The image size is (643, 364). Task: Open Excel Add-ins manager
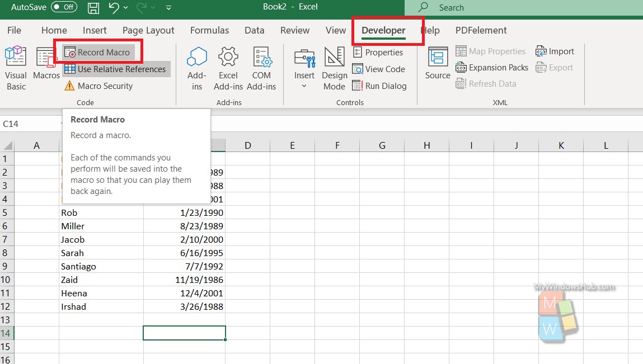(x=228, y=68)
